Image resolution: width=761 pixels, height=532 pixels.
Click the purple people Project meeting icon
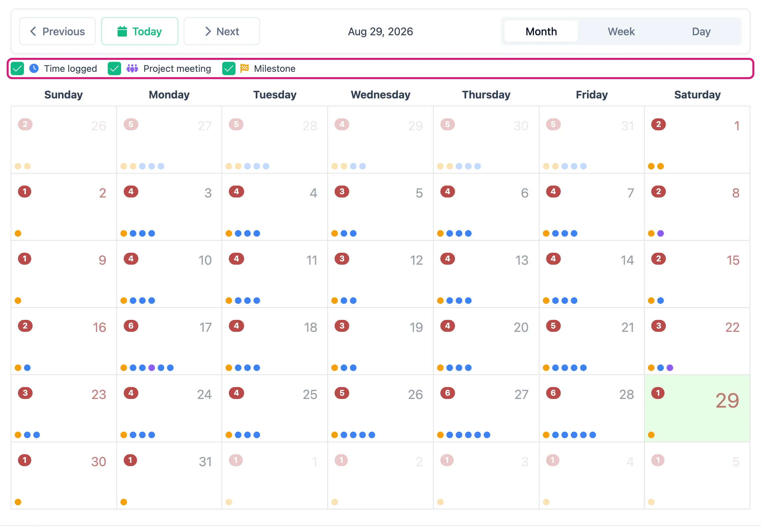click(x=132, y=68)
